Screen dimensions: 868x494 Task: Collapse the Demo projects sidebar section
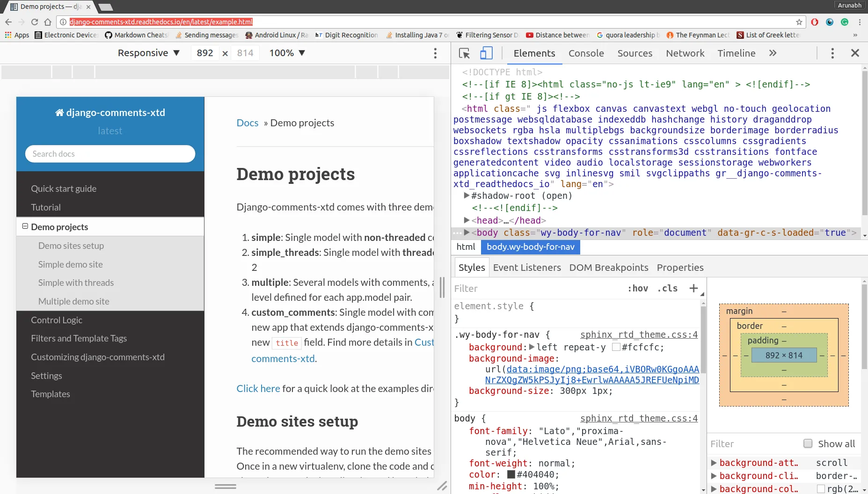point(25,226)
